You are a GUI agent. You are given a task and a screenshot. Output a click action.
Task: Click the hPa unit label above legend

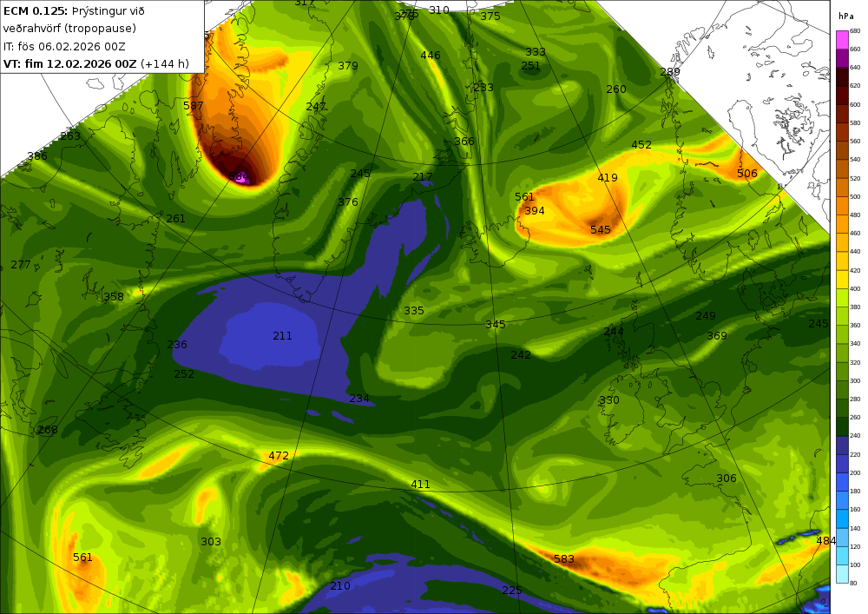846,16
